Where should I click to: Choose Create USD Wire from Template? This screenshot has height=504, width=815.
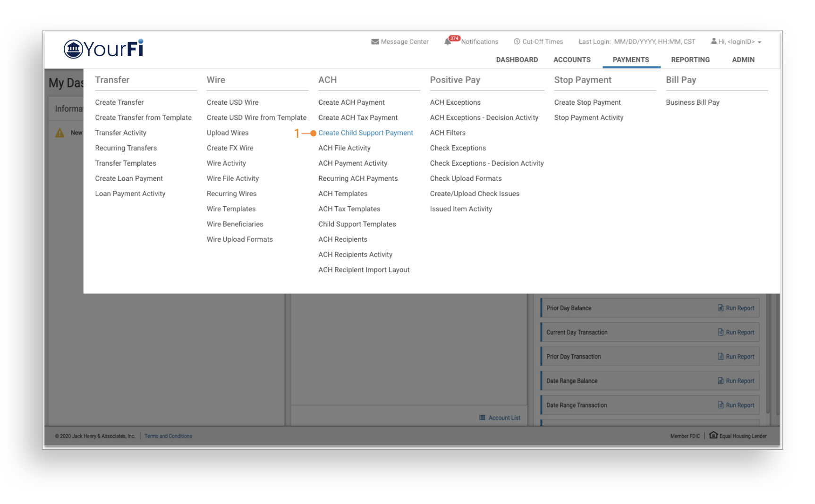(256, 118)
